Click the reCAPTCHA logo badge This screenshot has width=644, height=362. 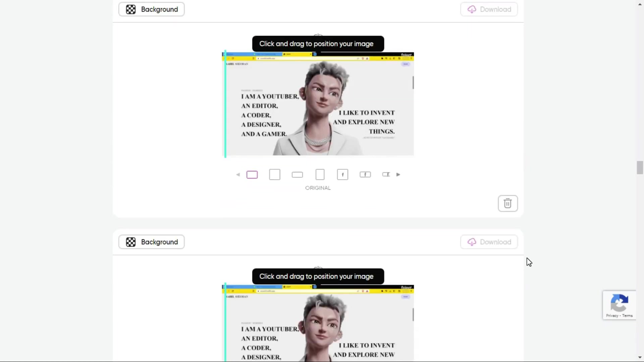coord(619,303)
